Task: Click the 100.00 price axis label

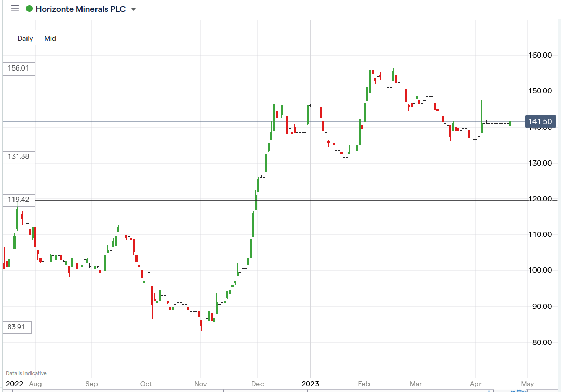Action: coord(540,271)
